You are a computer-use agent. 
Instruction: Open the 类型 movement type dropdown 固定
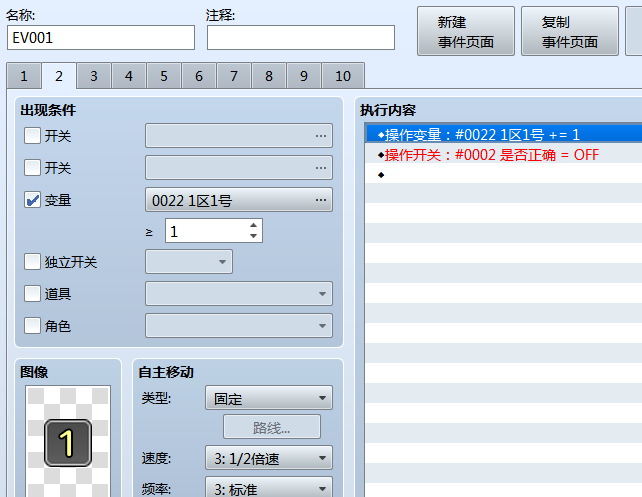(269, 398)
